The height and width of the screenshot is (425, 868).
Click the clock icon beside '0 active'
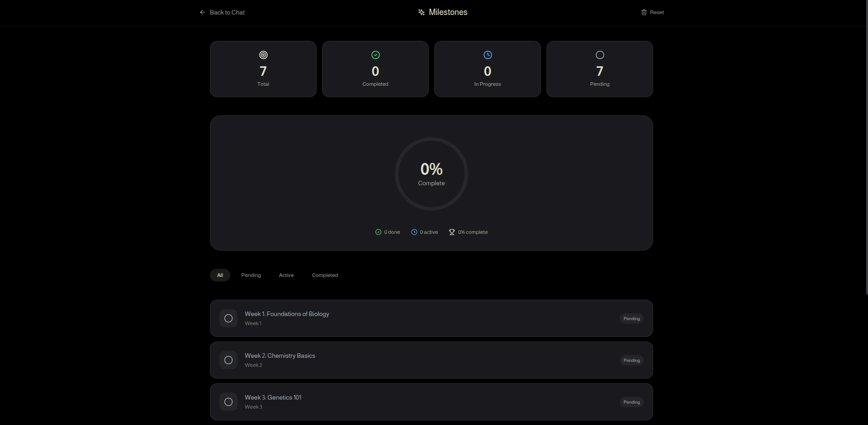[x=414, y=232]
